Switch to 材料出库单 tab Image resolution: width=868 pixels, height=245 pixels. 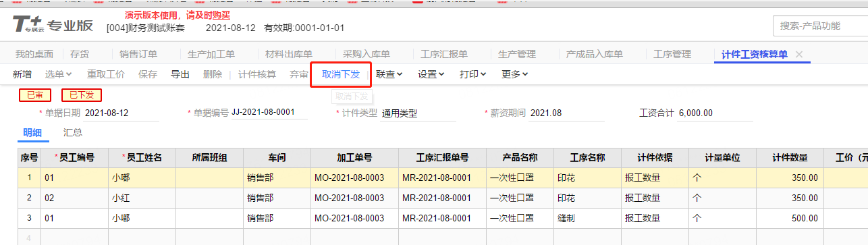tap(289, 54)
